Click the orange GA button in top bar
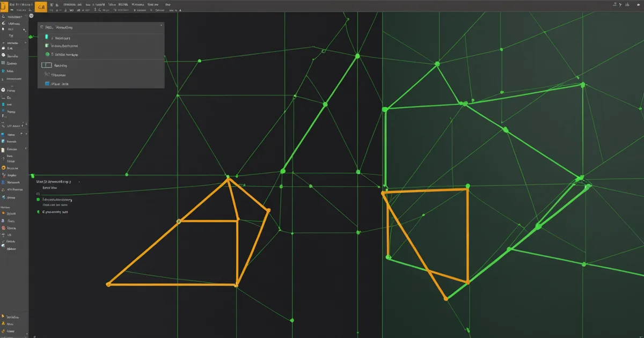 41,7
